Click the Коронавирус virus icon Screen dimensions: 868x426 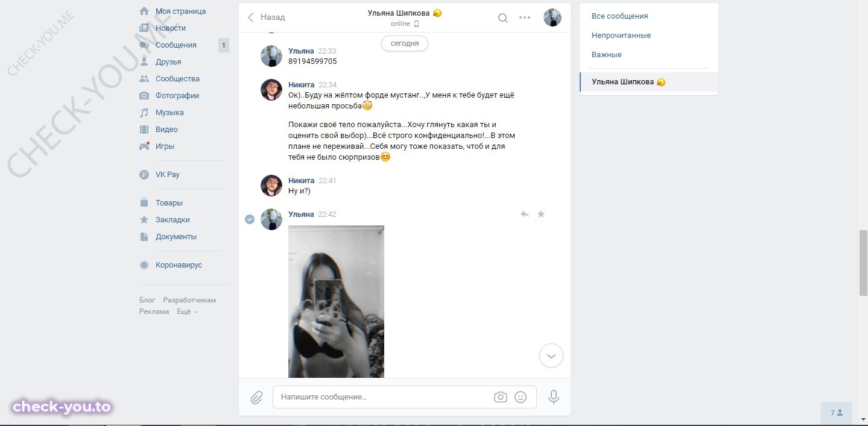click(144, 265)
